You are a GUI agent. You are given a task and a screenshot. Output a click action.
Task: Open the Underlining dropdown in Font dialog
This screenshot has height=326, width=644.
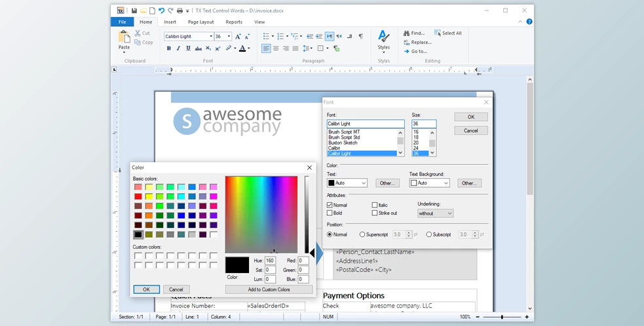pos(436,213)
